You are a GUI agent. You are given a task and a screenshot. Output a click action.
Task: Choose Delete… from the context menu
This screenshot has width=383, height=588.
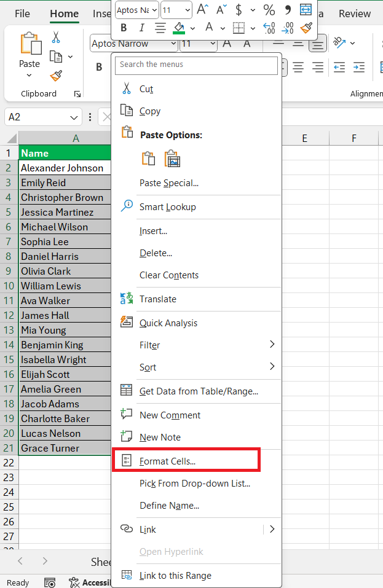[197, 253]
